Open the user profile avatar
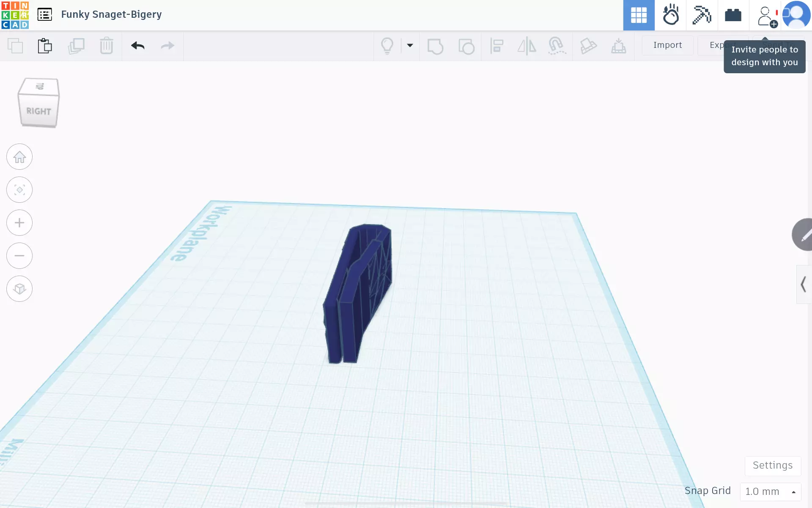812x508 pixels. (x=796, y=15)
